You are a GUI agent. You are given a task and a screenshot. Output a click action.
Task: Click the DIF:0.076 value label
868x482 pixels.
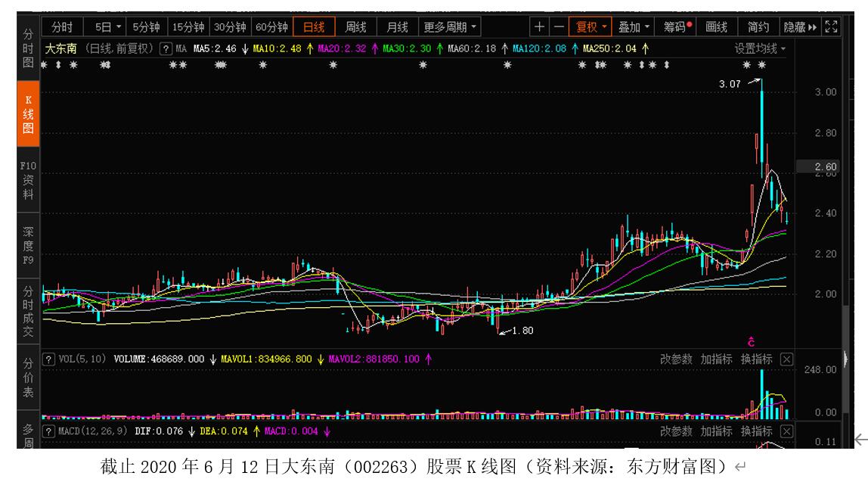(x=158, y=431)
